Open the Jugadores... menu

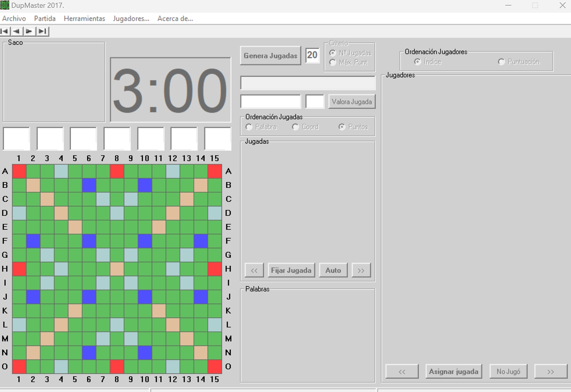[x=131, y=19]
